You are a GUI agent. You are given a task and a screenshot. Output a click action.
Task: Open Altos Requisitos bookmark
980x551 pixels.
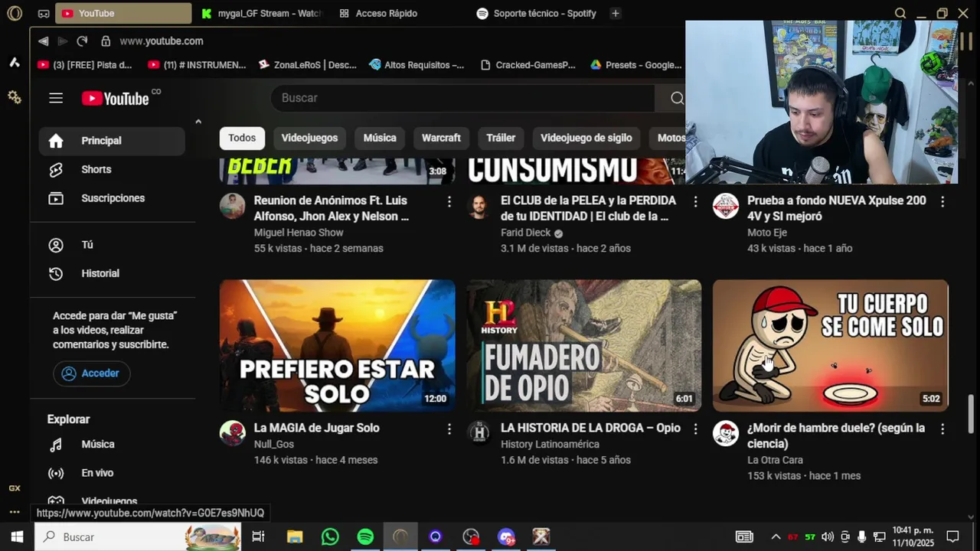pyautogui.click(x=416, y=65)
